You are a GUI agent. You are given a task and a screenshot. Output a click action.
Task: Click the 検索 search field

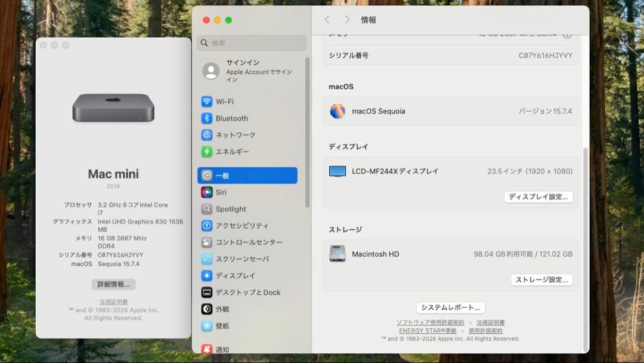252,43
